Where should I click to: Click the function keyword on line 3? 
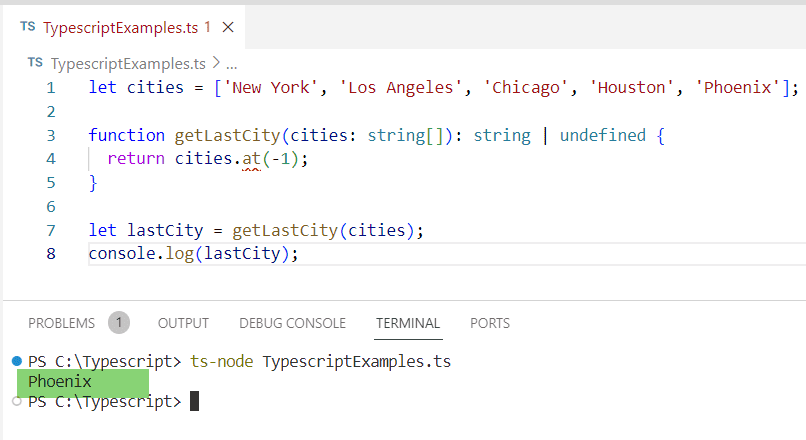pyautogui.click(x=126, y=135)
